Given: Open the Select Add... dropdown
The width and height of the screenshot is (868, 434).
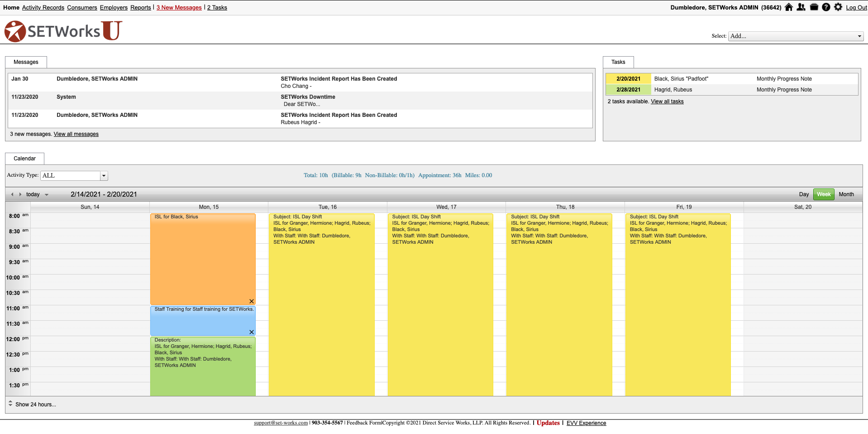Looking at the screenshot, I should pyautogui.click(x=796, y=36).
